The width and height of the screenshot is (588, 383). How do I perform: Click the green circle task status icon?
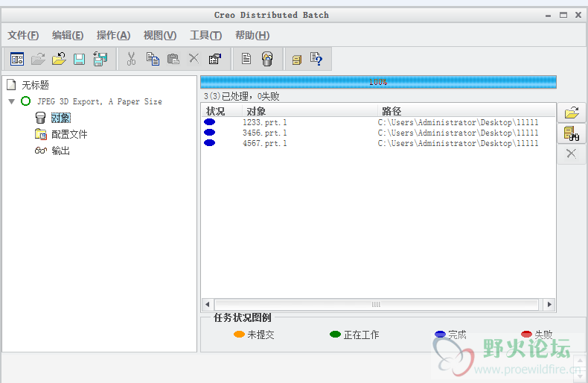pyautogui.click(x=26, y=101)
